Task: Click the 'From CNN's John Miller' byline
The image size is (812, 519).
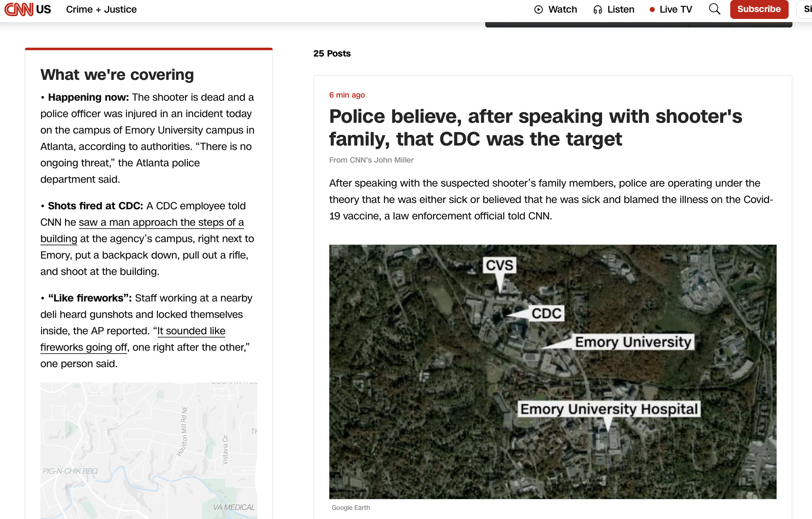Action: click(x=371, y=160)
